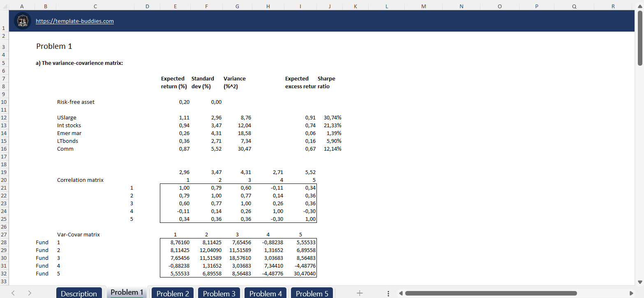Select the 'Emer mar' label cell
The width and height of the screenshot is (644, 298).
[x=69, y=133]
